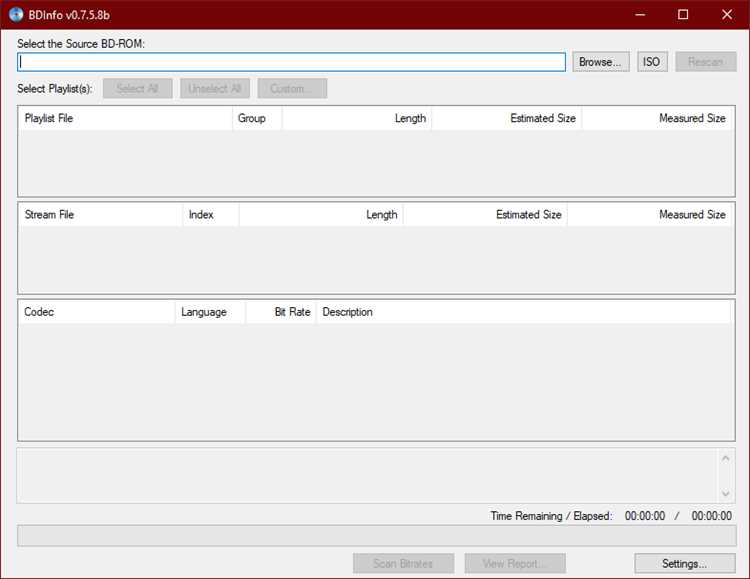Maximize the BDInfo window
The height and width of the screenshot is (579, 750).
(x=683, y=14)
